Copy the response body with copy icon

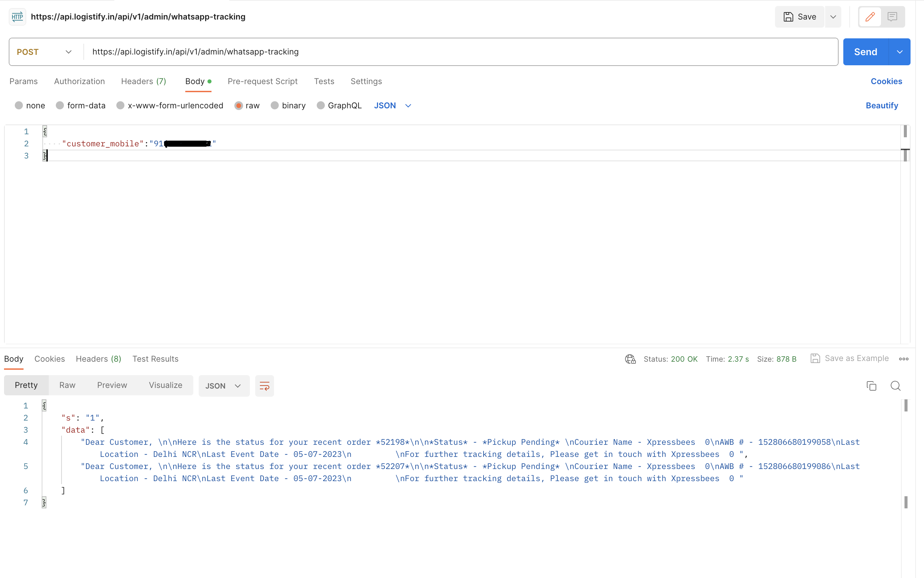pyautogui.click(x=871, y=386)
